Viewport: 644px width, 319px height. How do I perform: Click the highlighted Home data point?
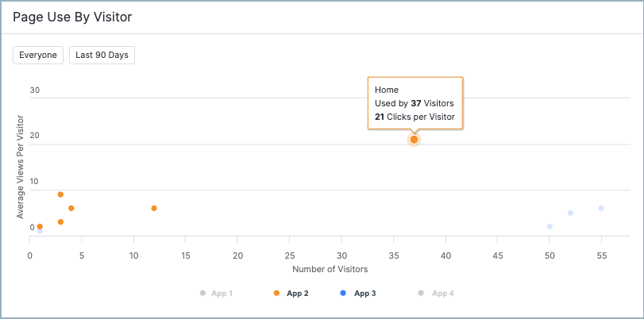pyautogui.click(x=414, y=140)
